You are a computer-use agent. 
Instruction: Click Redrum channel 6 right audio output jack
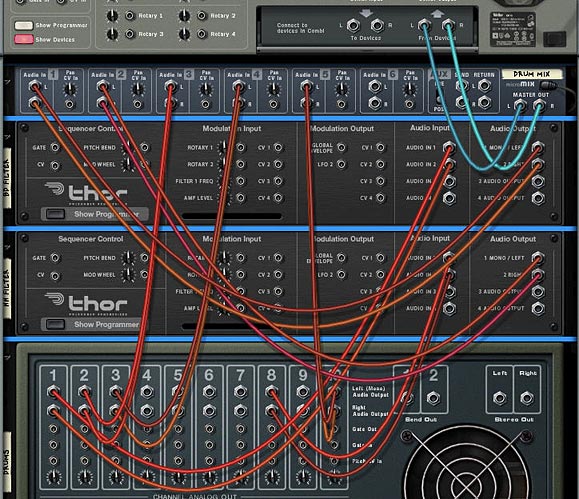coord(209,410)
